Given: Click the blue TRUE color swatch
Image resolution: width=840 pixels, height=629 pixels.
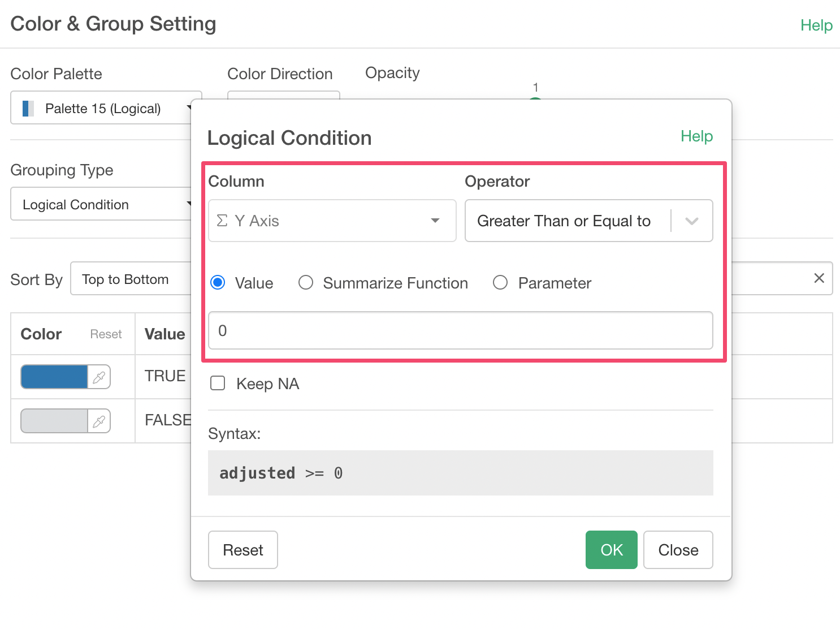Looking at the screenshot, I should pyautogui.click(x=54, y=377).
